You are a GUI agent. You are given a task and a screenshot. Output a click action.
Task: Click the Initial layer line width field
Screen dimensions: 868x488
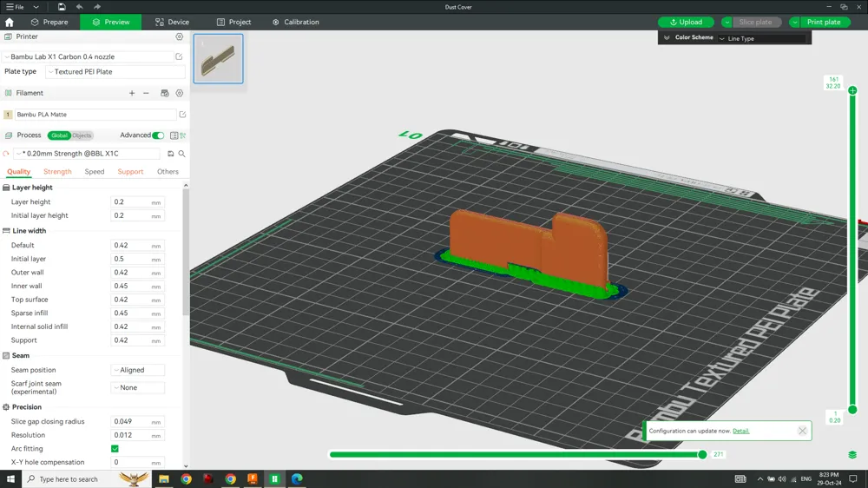click(137, 259)
